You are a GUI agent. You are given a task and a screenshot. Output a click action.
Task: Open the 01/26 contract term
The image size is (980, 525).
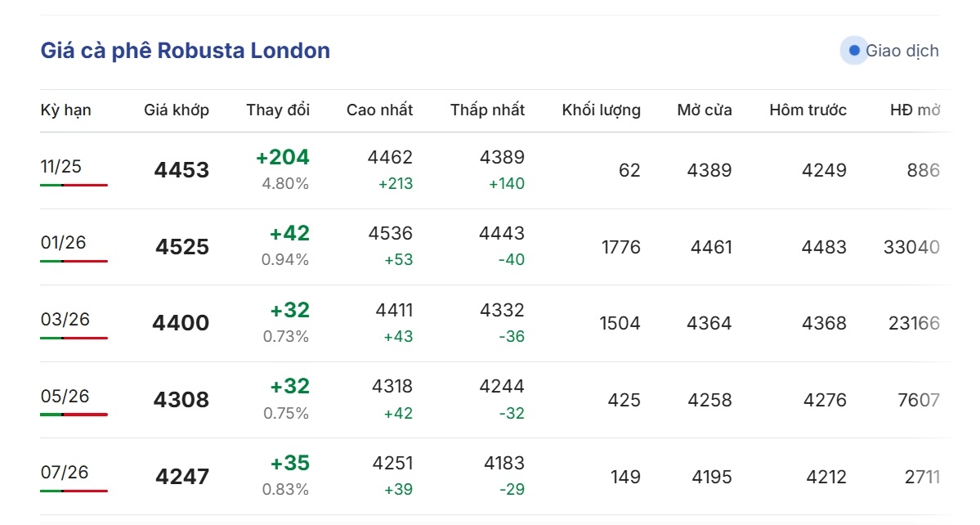point(63,242)
